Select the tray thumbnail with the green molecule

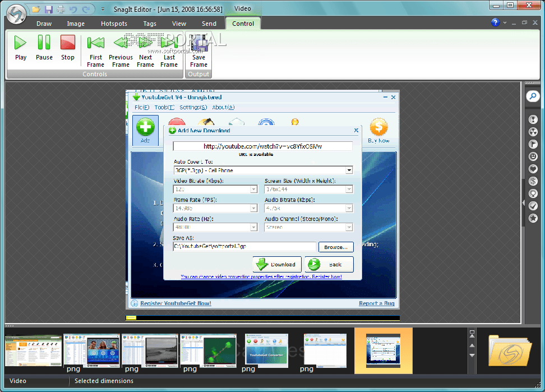[209, 351]
